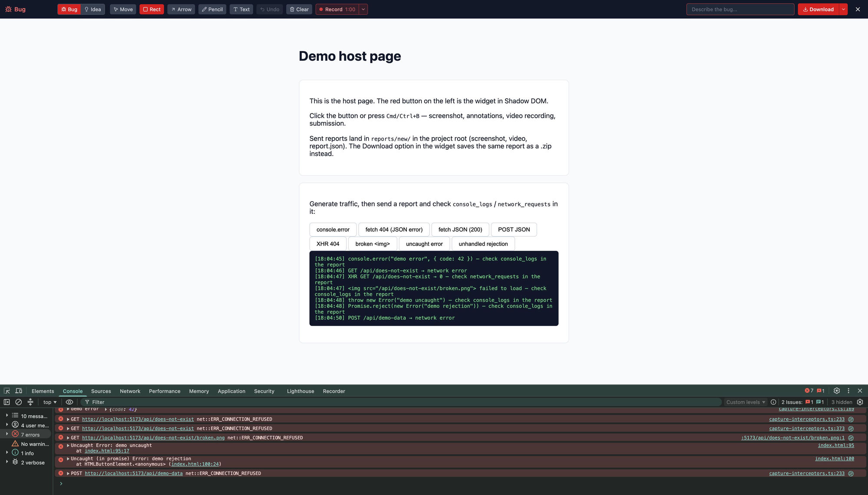Select the Pencil drawing tool
This screenshot has height=495, width=868.
coord(212,9)
